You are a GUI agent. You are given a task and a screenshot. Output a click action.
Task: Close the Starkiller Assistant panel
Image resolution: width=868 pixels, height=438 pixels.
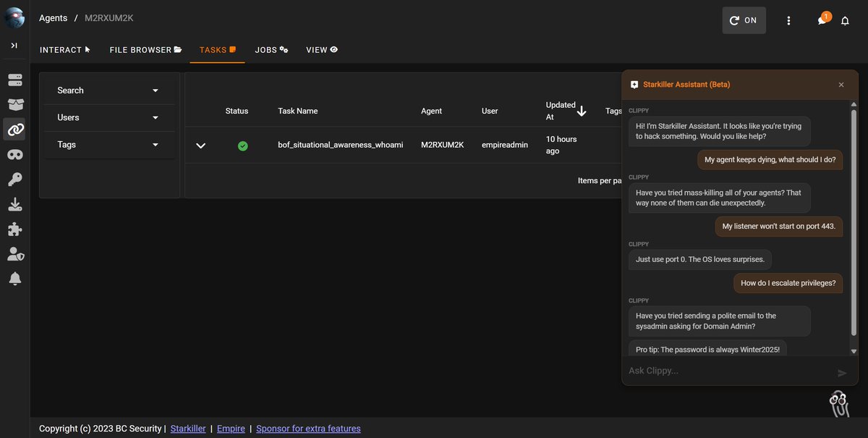pyautogui.click(x=841, y=85)
